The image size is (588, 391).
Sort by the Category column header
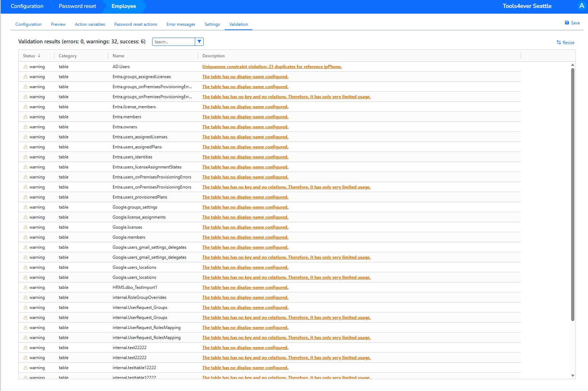click(x=68, y=56)
